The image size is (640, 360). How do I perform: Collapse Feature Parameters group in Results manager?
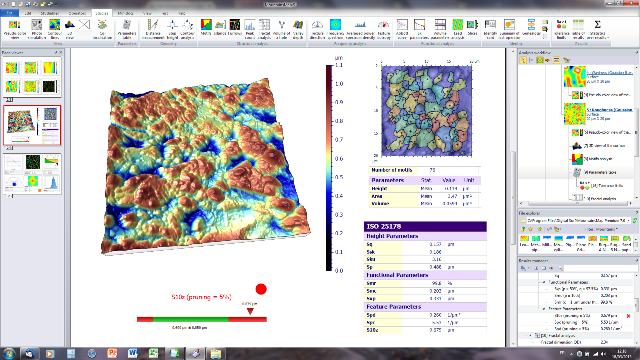(544, 309)
